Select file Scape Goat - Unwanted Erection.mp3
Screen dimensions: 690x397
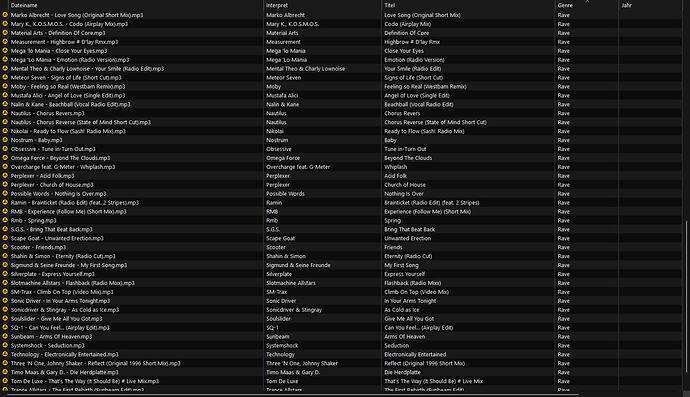tap(57, 238)
